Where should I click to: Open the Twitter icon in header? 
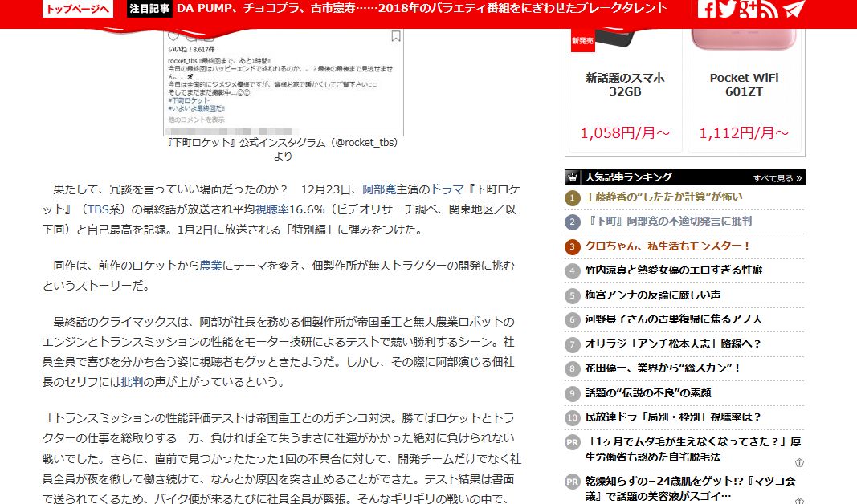(728, 9)
